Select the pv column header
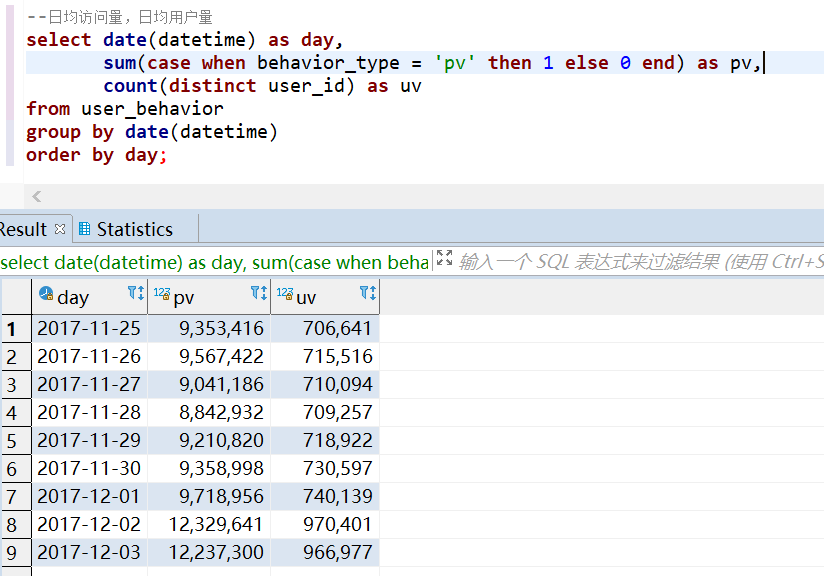The width and height of the screenshot is (824, 576). click(x=209, y=297)
